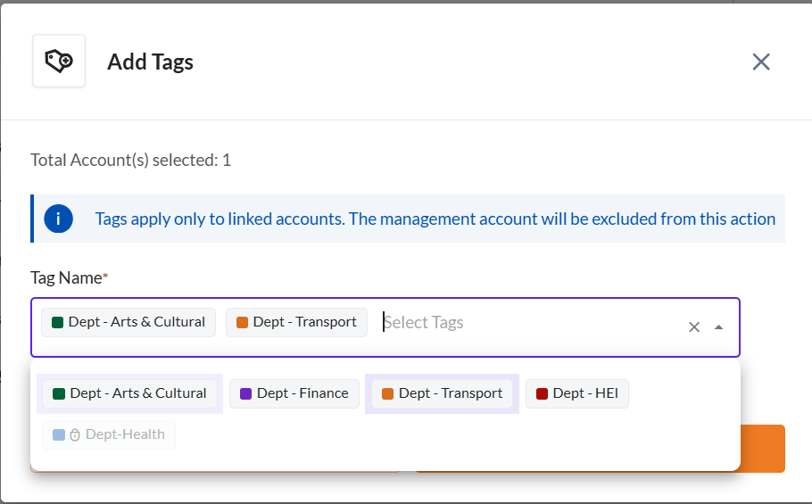Click the lock icon on Dept-Health
This screenshot has height=504, width=812.
pyautogui.click(x=75, y=434)
